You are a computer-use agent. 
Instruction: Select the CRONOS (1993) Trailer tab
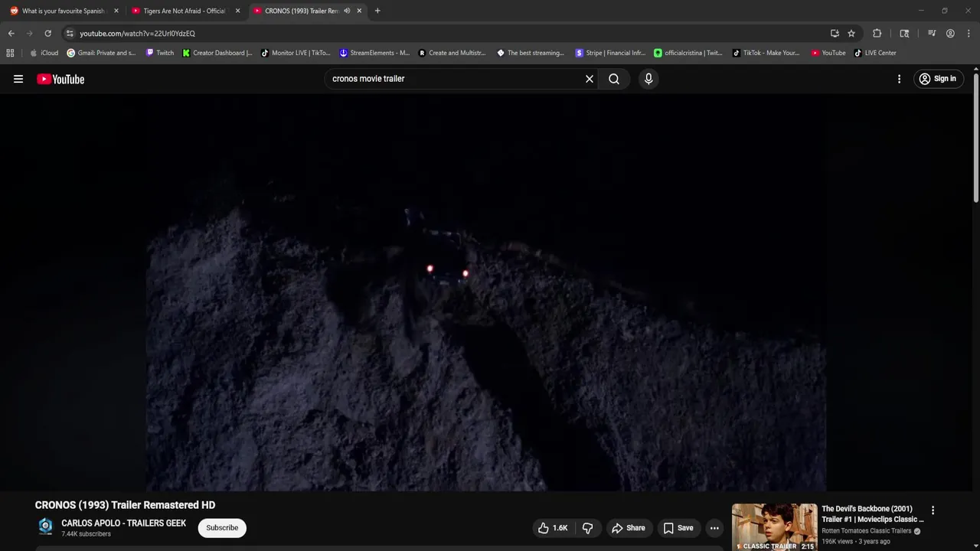tap(306, 11)
